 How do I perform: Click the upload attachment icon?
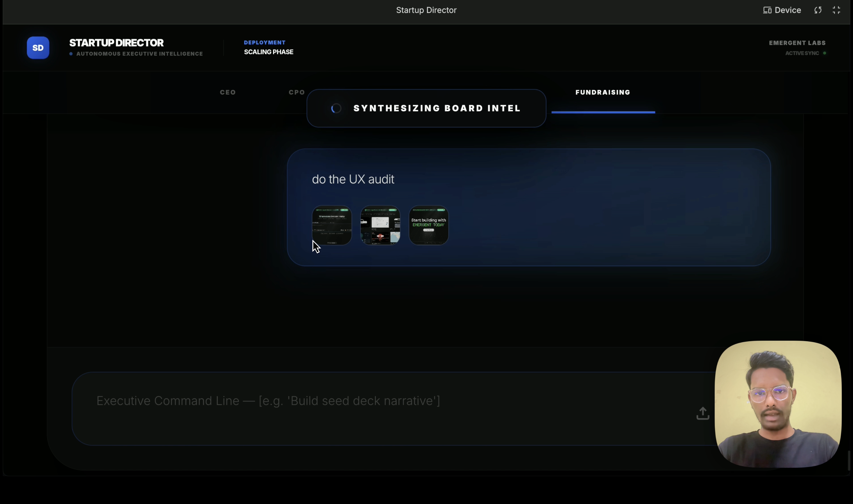pyautogui.click(x=702, y=413)
